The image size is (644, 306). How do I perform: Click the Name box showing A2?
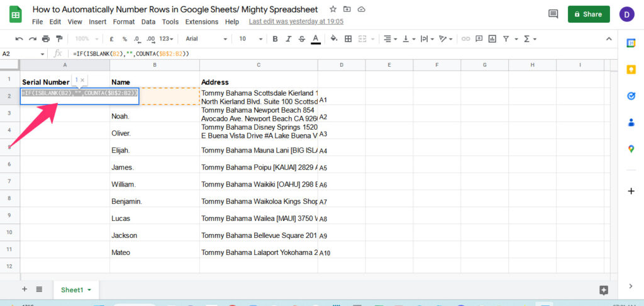pyautogui.click(x=23, y=54)
